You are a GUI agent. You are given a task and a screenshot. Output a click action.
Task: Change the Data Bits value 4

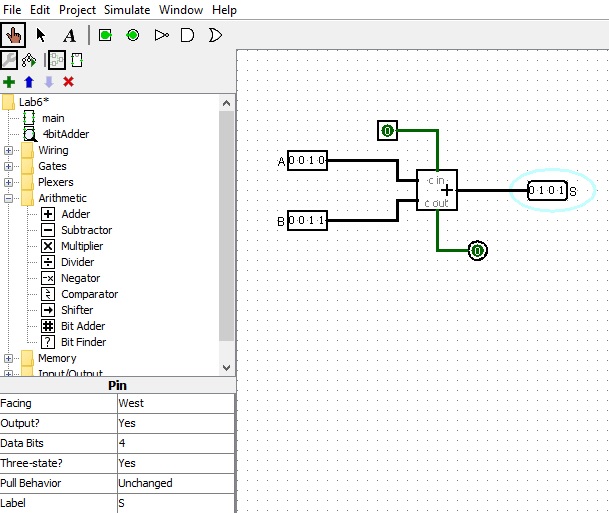click(x=176, y=443)
